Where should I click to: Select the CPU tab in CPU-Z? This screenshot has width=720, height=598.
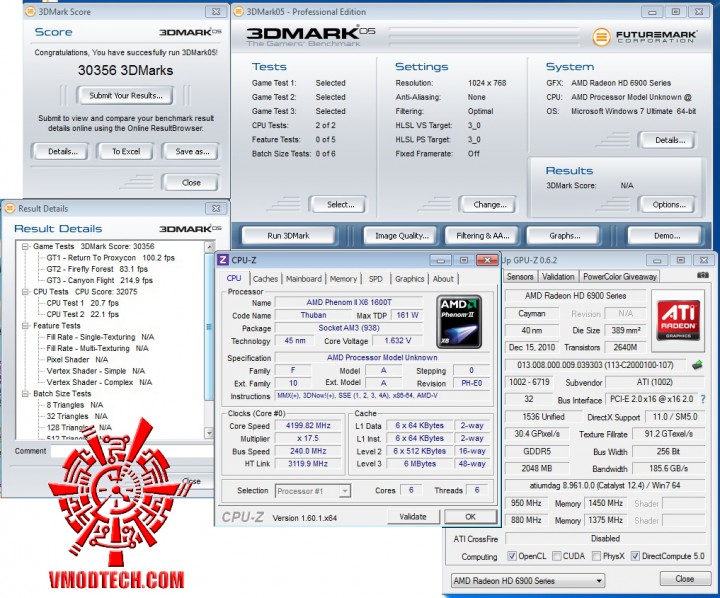point(234,278)
